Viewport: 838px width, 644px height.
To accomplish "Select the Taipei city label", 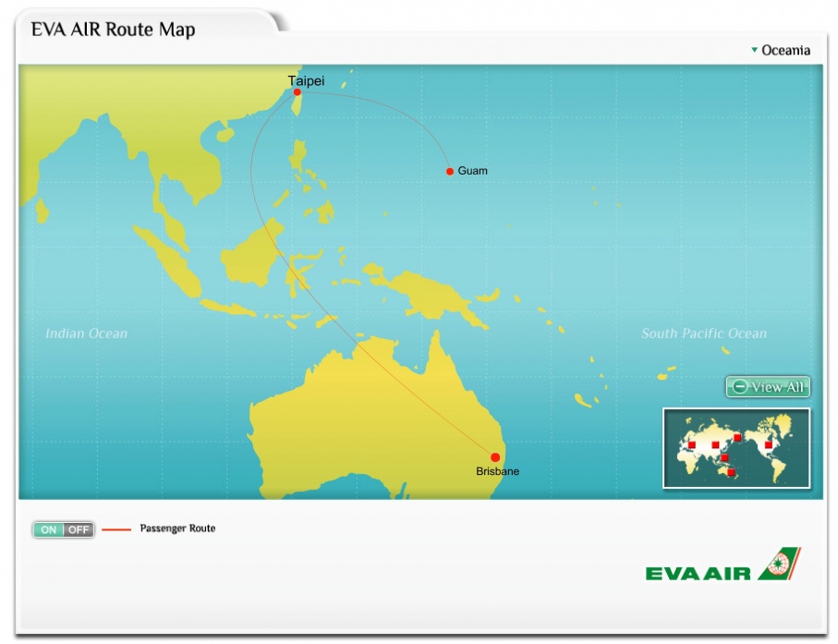I will click(x=306, y=80).
